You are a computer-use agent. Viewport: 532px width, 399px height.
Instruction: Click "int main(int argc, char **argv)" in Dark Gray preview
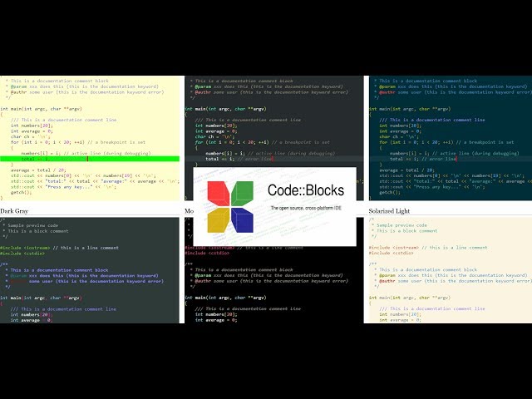click(41, 298)
